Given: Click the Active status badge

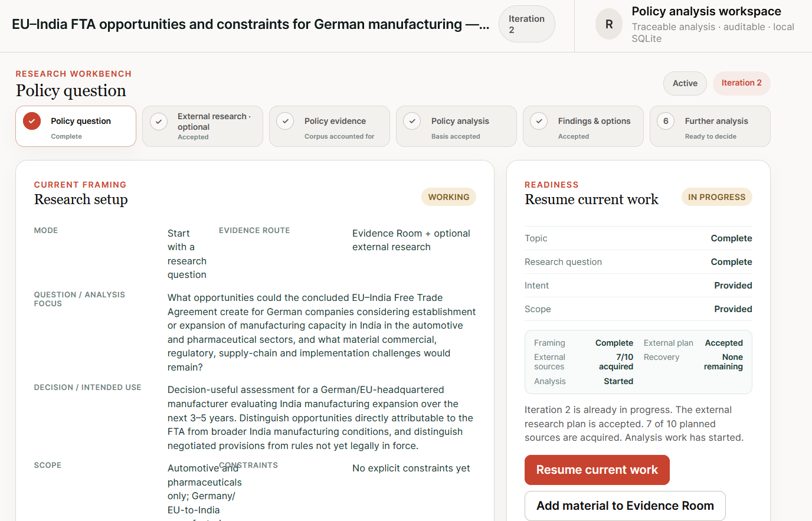Looking at the screenshot, I should point(685,83).
